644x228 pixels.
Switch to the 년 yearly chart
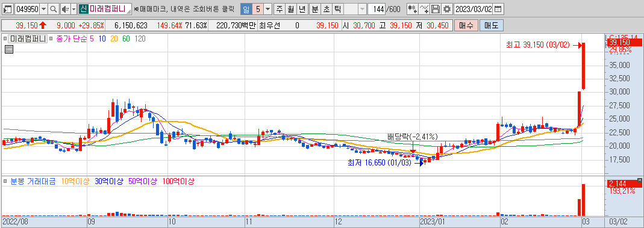[302, 9]
